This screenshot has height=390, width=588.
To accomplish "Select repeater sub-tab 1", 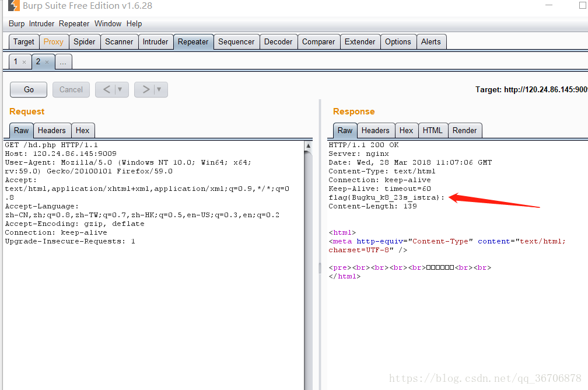I will pyautogui.click(x=16, y=61).
